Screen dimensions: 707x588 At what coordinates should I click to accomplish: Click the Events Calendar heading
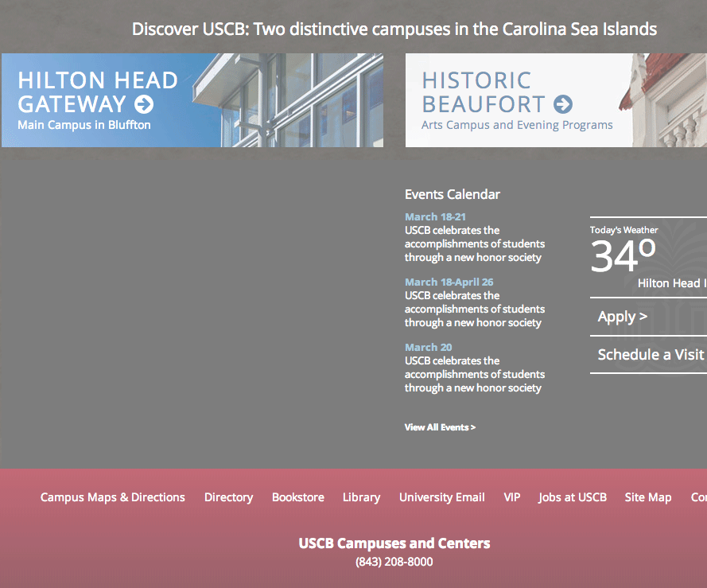(x=453, y=194)
